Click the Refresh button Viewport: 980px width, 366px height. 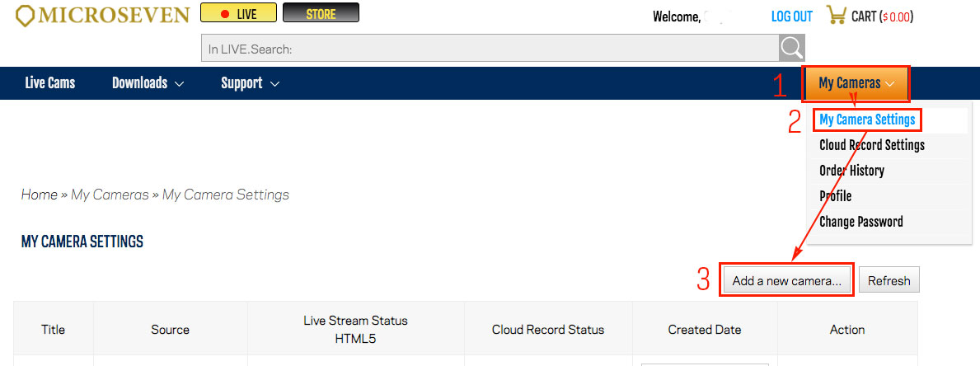(x=889, y=281)
